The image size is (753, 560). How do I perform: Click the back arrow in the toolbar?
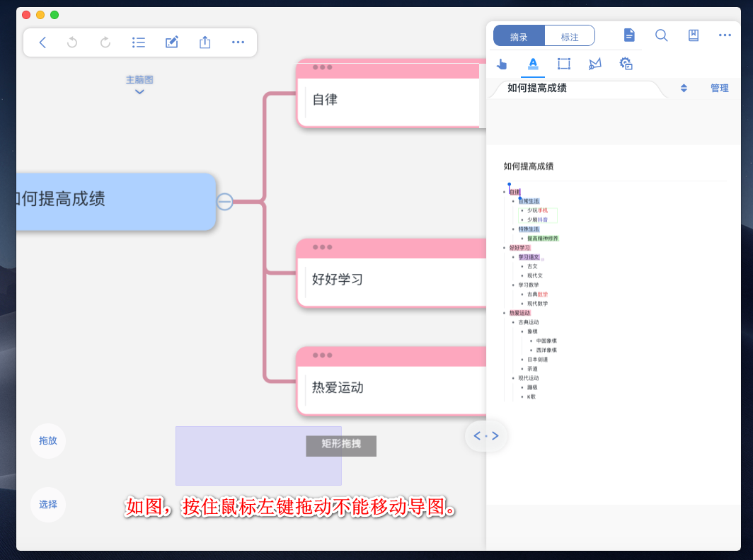click(42, 42)
